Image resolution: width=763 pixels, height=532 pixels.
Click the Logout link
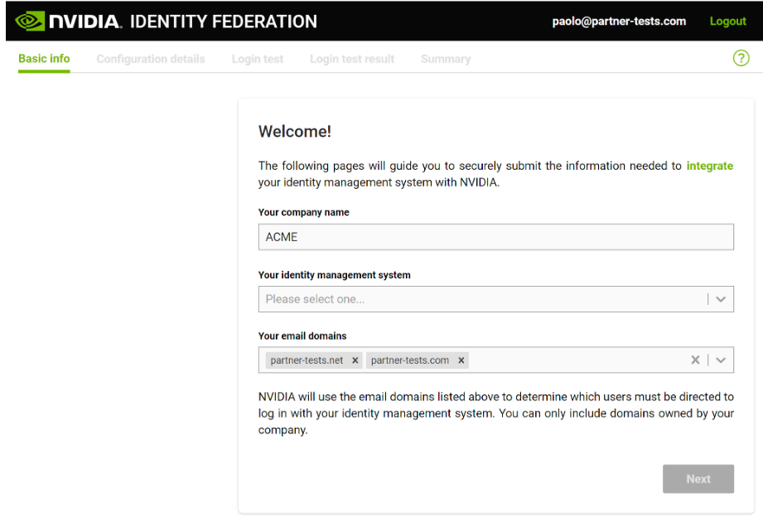(727, 22)
